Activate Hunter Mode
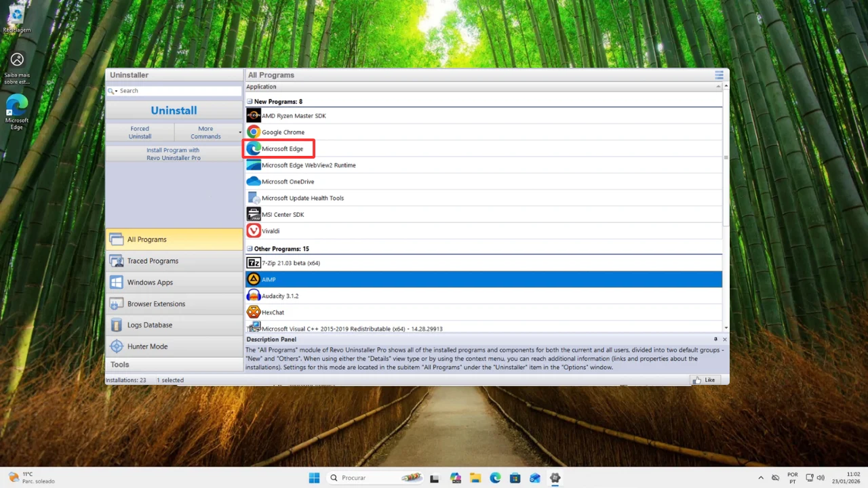The image size is (868, 488). tap(174, 346)
